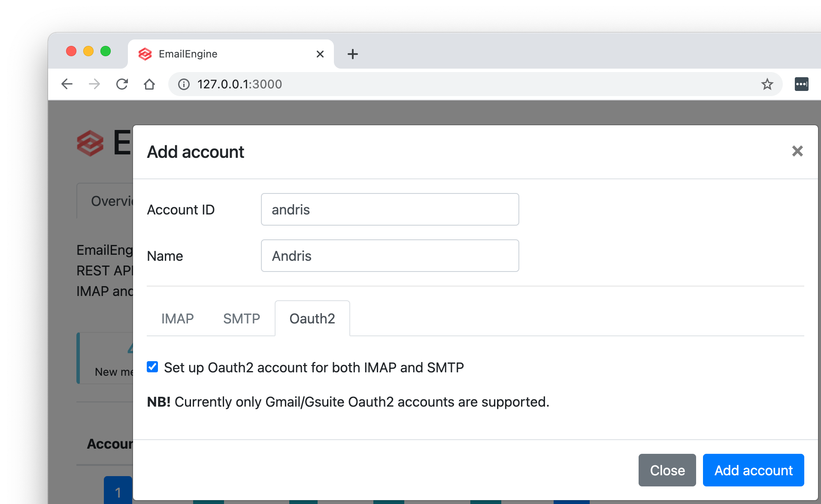
Task: Click the Add account dialog title
Action: pyautogui.click(x=196, y=152)
